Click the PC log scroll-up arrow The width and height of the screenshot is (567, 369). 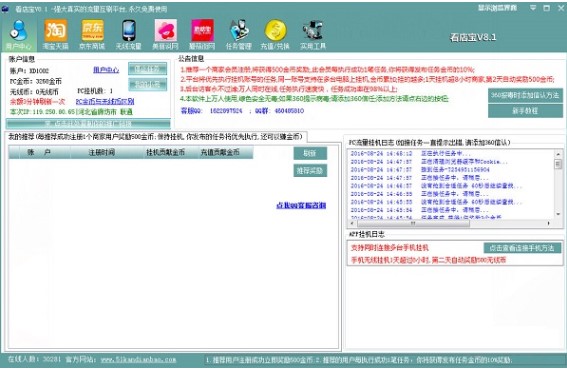558,154
